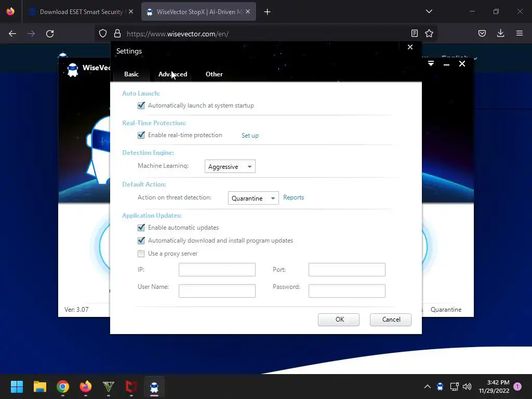Show site security lock information
Viewport: 532px width, 399px height.
point(117,34)
